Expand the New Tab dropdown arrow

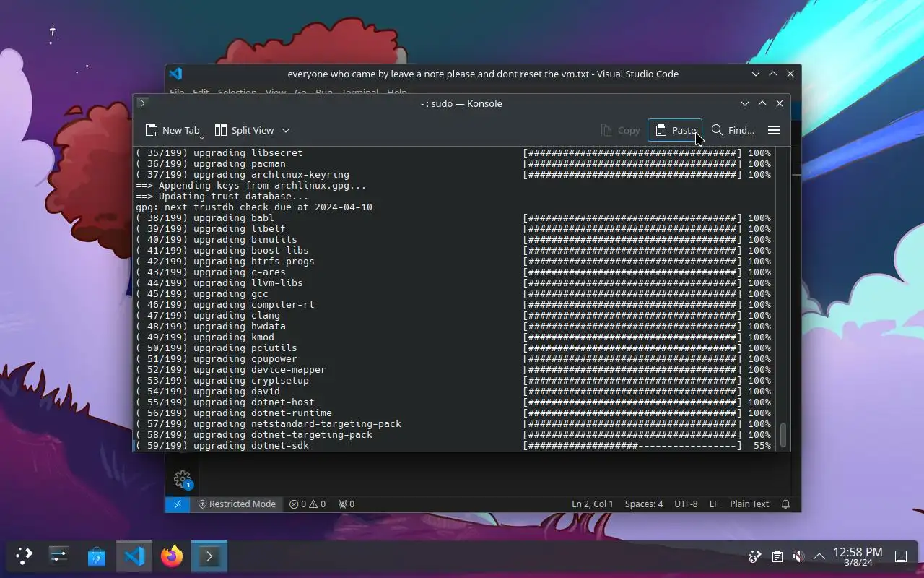coord(201,137)
